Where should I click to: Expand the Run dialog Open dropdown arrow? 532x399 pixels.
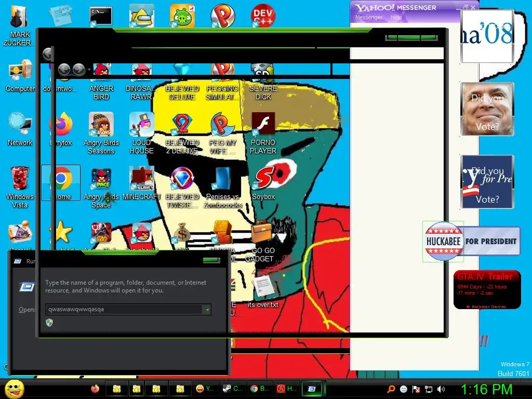pyautogui.click(x=207, y=309)
